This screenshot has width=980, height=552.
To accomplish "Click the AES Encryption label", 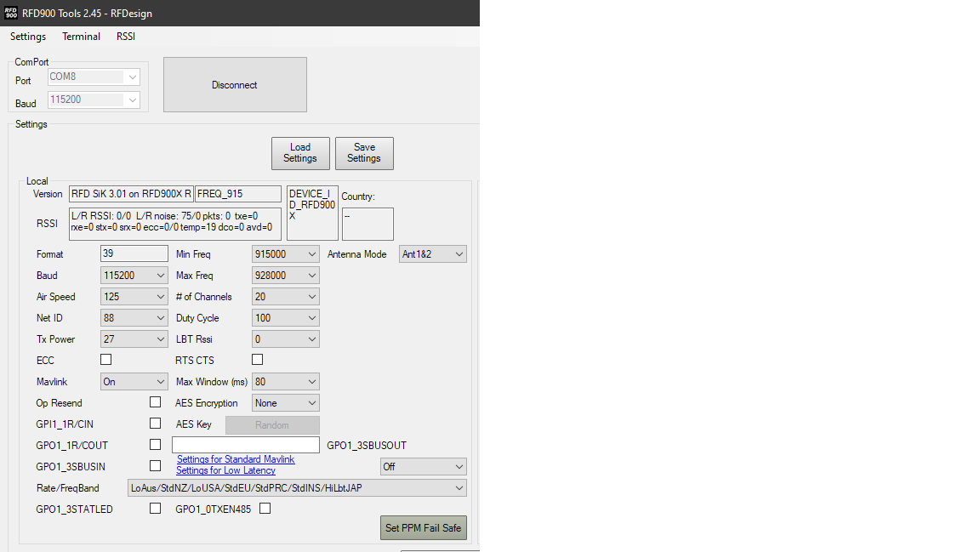I will click(207, 403).
